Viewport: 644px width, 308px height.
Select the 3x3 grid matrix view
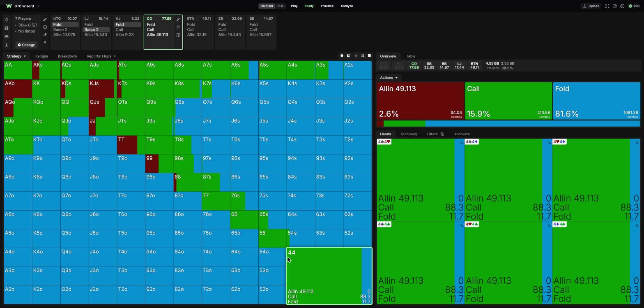pos(363,56)
